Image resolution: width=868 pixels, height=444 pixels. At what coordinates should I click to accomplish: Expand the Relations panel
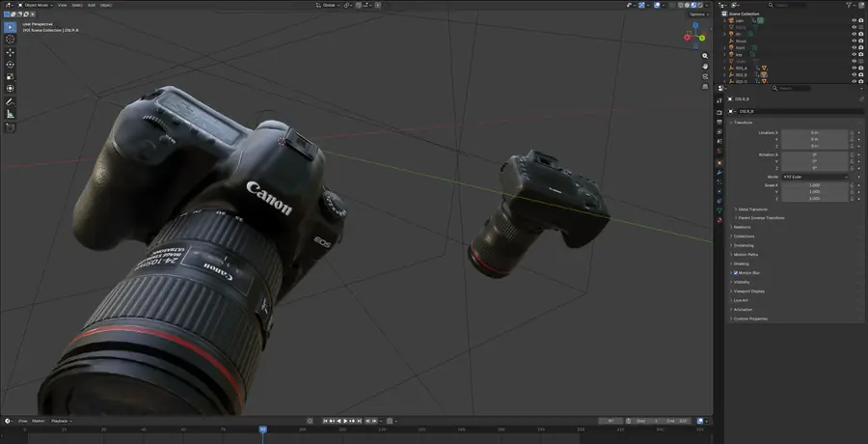coord(742,227)
